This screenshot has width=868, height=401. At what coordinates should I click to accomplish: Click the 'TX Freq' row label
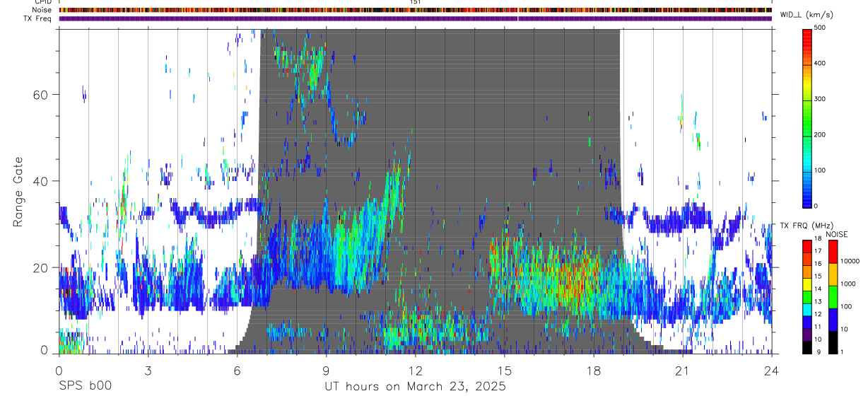38,18
